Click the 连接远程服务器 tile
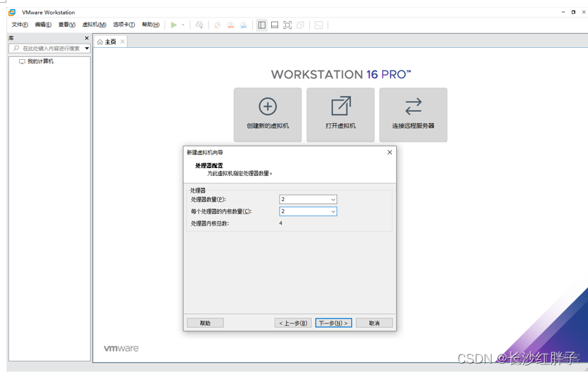Image resolution: width=588 pixels, height=372 pixels. coord(413,115)
